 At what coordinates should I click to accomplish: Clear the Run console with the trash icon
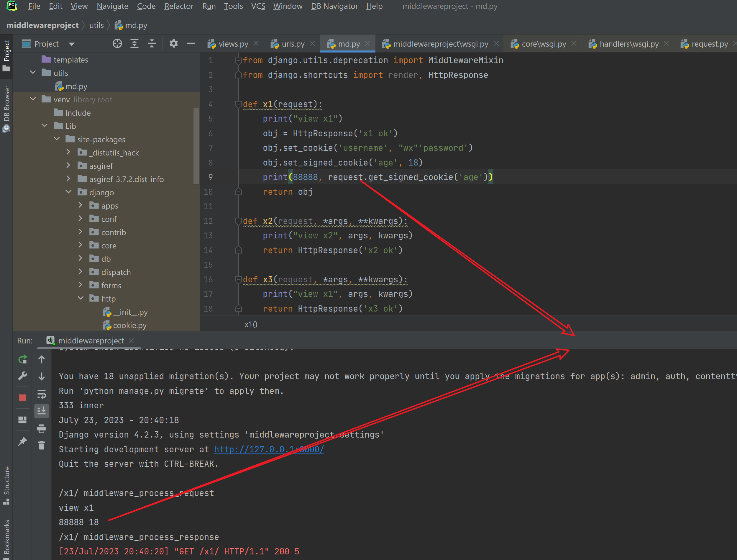coord(42,445)
